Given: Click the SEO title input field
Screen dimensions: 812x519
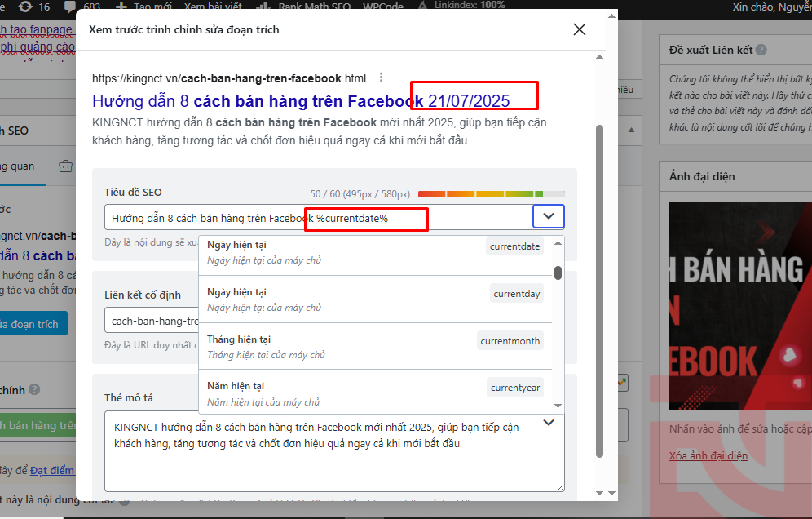Looking at the screenshot, I should (319, 218).
